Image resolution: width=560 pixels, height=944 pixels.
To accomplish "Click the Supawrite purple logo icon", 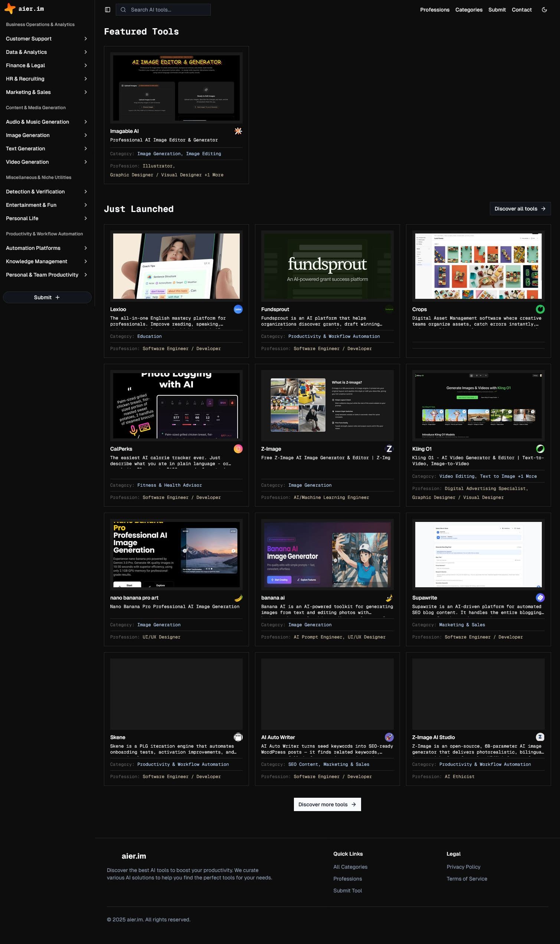I will click(x=540, y=598).
